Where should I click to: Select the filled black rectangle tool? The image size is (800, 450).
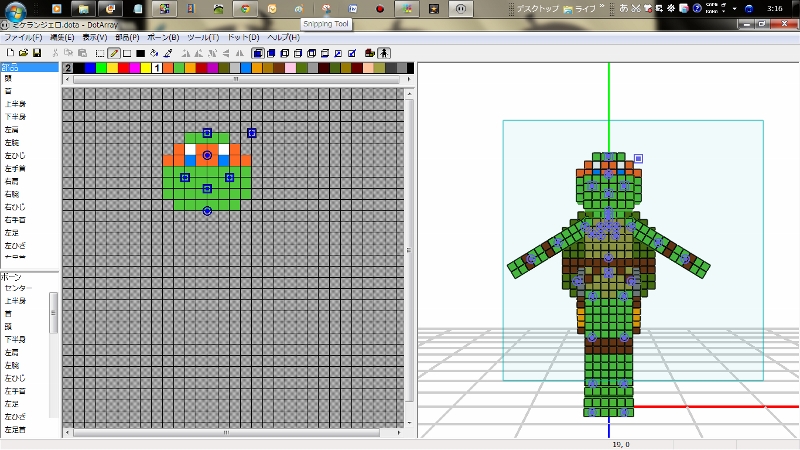coord(141,53)
